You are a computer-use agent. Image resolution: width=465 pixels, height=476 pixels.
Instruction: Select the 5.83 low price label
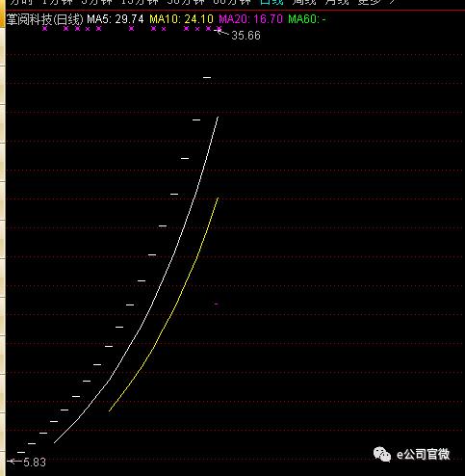35,463
